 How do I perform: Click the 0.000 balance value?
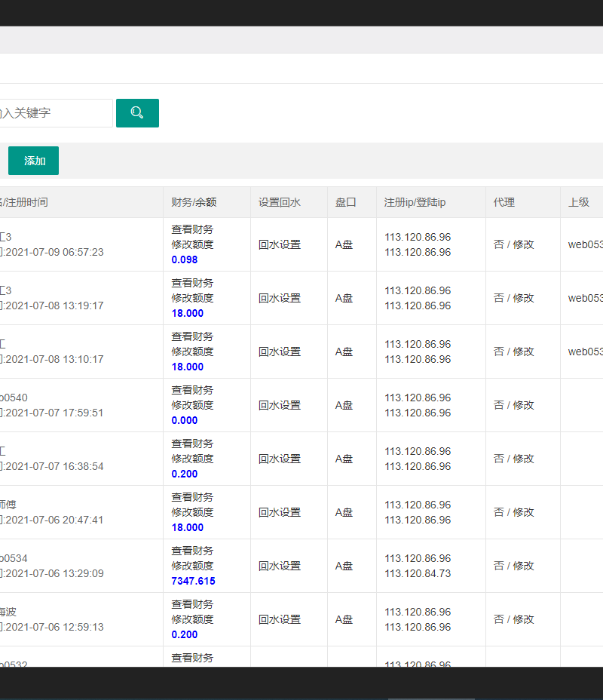[185, 420]
